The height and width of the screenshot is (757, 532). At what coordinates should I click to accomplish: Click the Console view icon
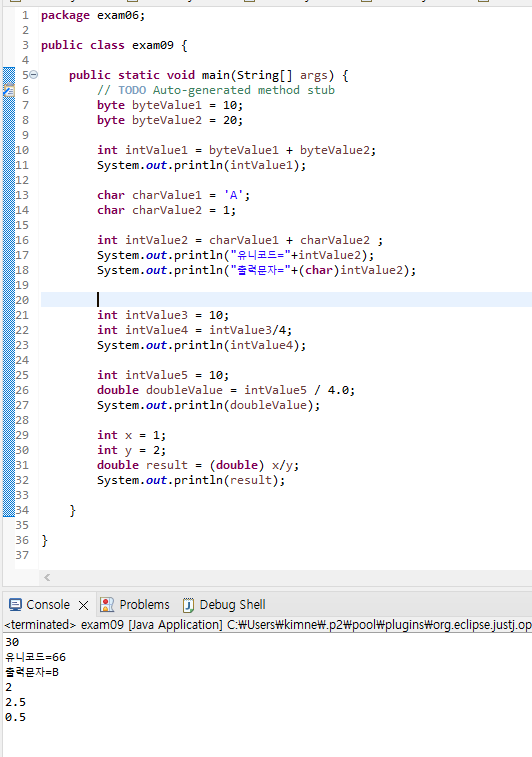pos(15,604)
